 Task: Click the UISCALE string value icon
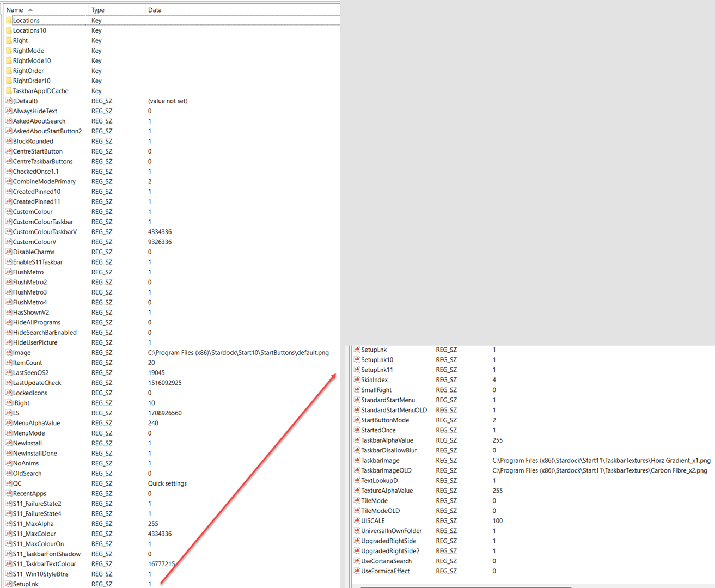pos(357,521)
